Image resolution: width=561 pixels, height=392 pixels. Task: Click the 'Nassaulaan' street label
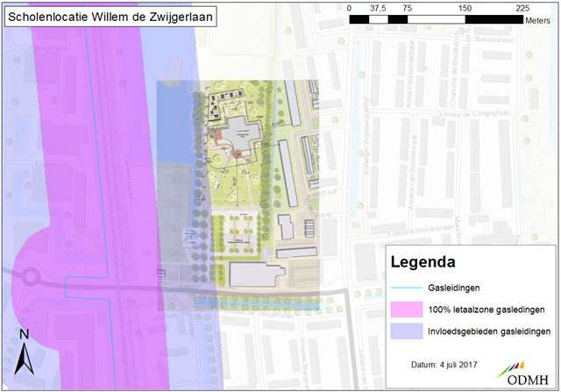(x=494, y=39)
